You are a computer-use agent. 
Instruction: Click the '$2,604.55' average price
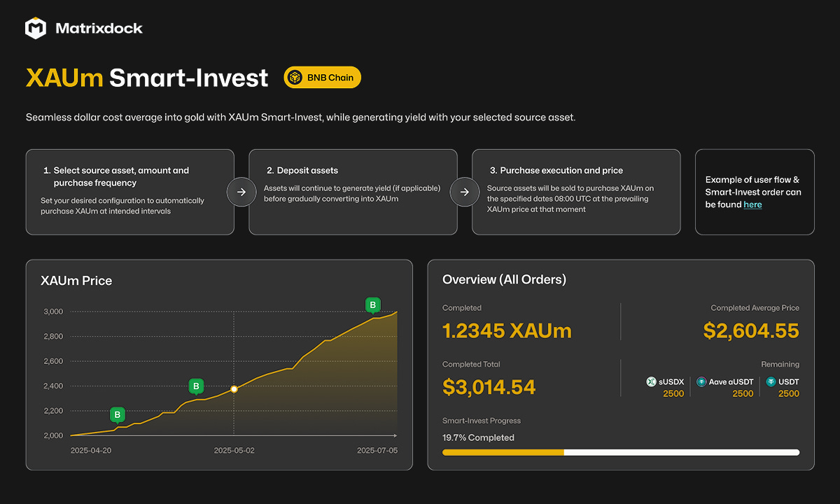pyautogui.click(x=751, y=330)
